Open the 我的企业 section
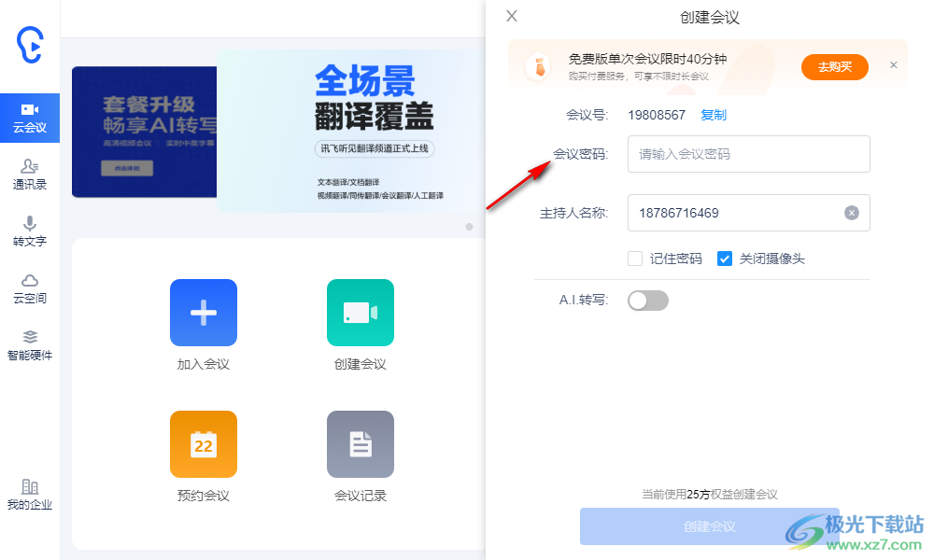This screenshot has height=560, width=934. (30, 495)
